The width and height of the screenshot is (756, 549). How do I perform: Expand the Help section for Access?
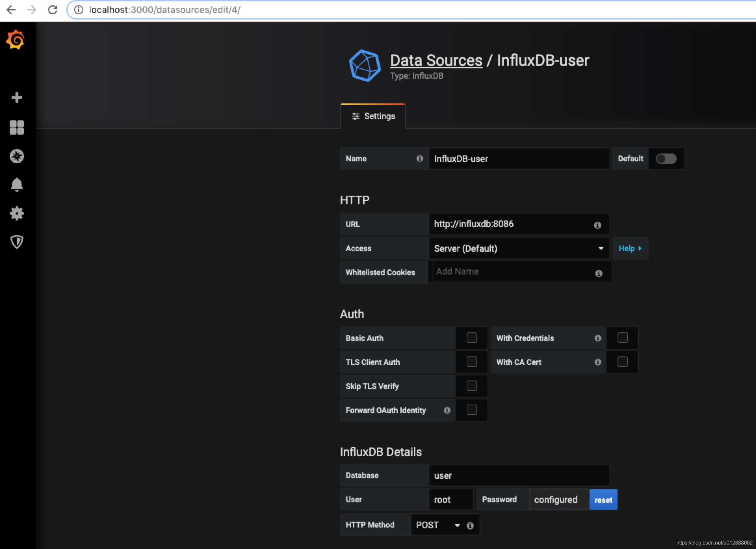pos(630,248)
